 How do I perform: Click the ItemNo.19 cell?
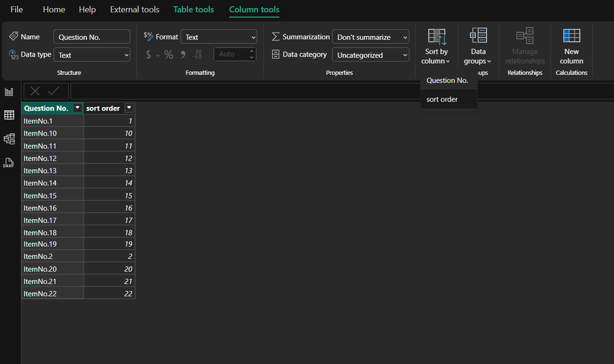[x=52, y=244]
